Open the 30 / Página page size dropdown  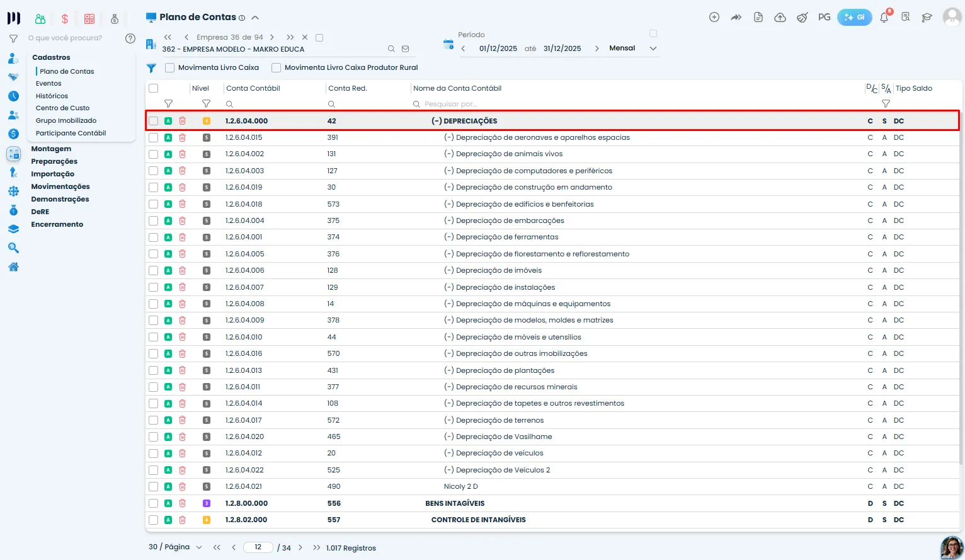click(175, 547)
